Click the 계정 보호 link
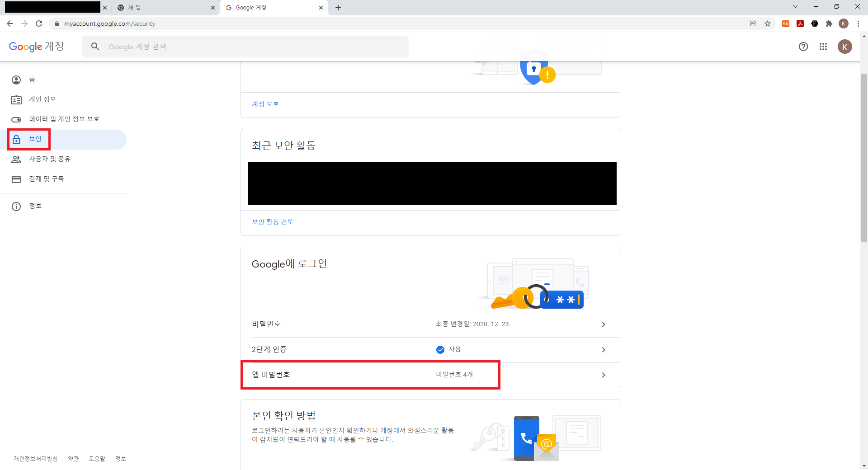This screenshot has height=470, width=868. 265,104
